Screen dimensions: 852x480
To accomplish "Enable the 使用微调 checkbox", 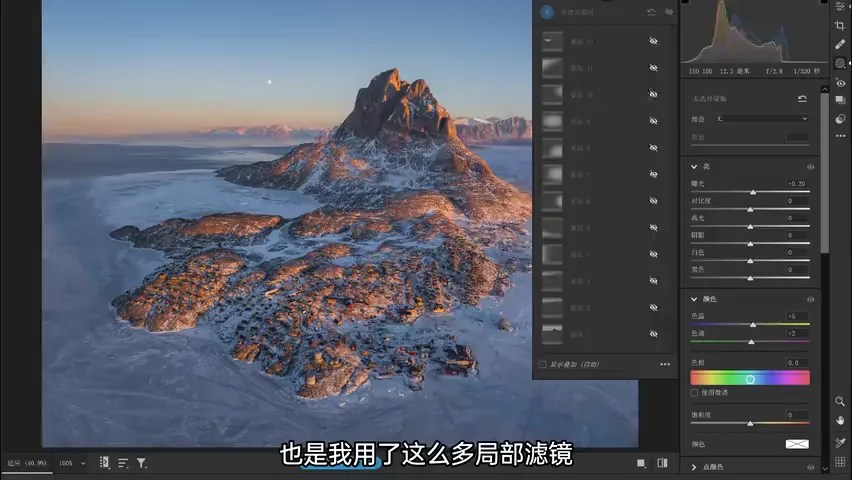I will tap(694, 392).
